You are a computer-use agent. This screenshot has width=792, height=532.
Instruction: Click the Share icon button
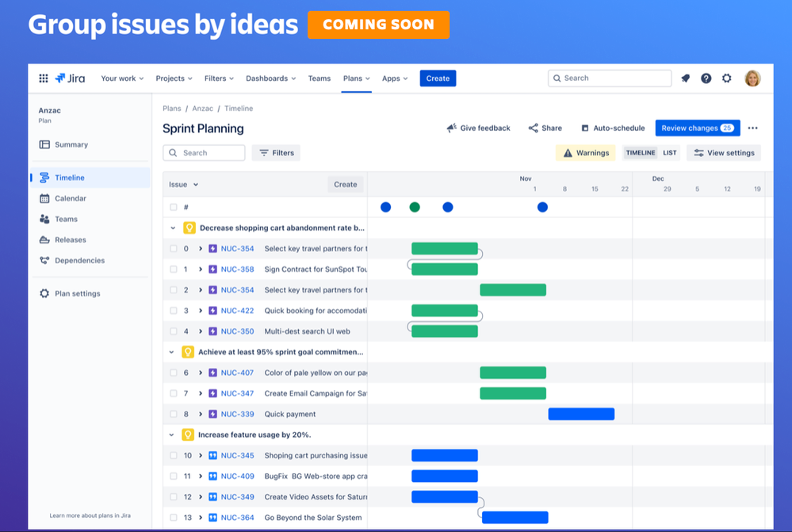point(545,128)
